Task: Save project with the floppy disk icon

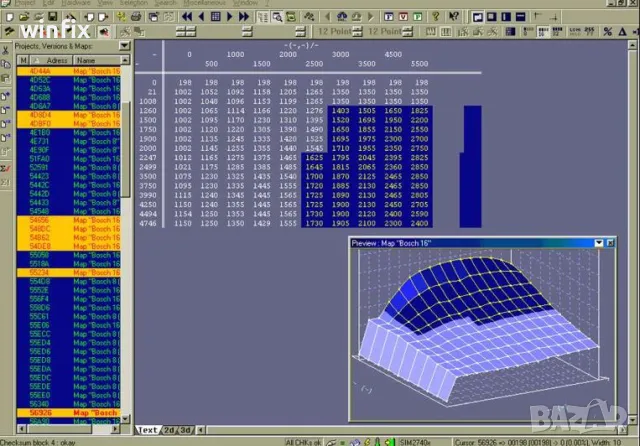Action: click(x=53, y=17)
